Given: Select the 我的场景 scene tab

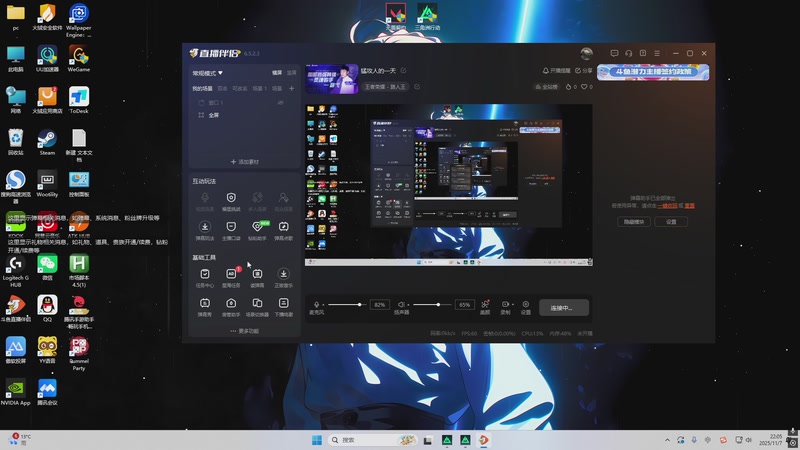Looking at the screenshot, I should pos(202,88).
